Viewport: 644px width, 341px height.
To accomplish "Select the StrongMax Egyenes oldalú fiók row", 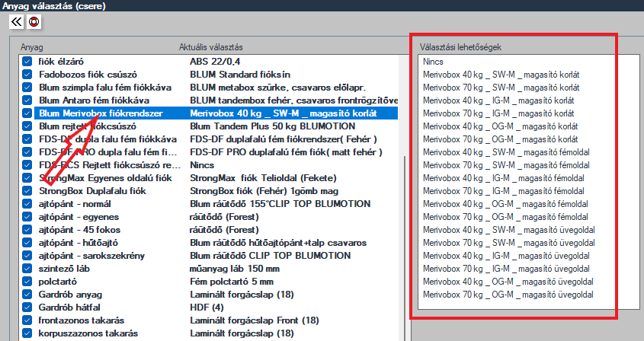I will click(x=210, y=178).
